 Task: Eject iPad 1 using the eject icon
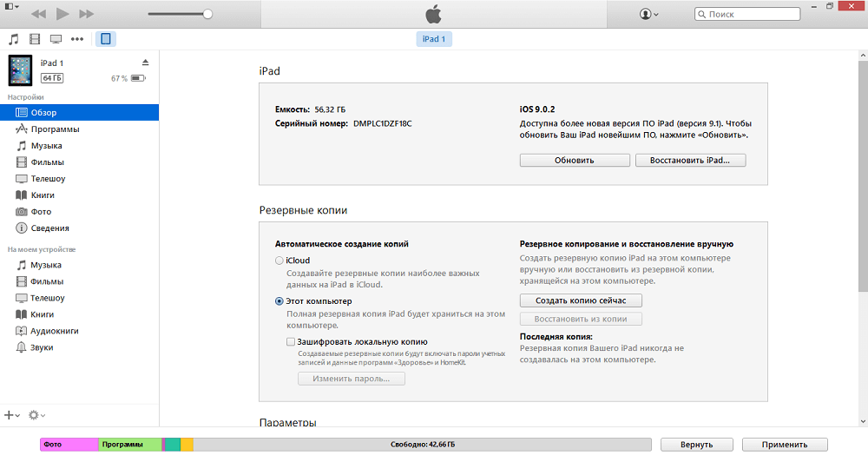(145, 63)
